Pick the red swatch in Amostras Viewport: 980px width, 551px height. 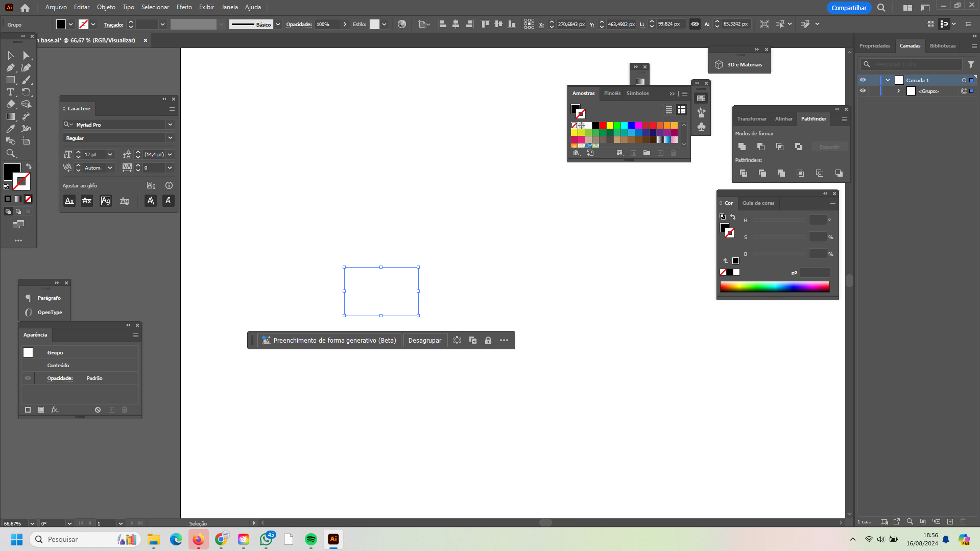click(x=603, y=125)
